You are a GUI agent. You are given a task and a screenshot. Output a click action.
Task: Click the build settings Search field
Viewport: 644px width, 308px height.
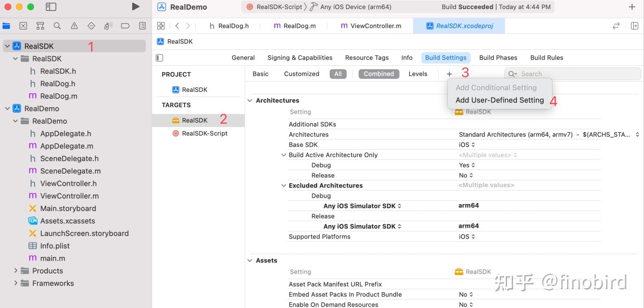[x=573, y=74]
